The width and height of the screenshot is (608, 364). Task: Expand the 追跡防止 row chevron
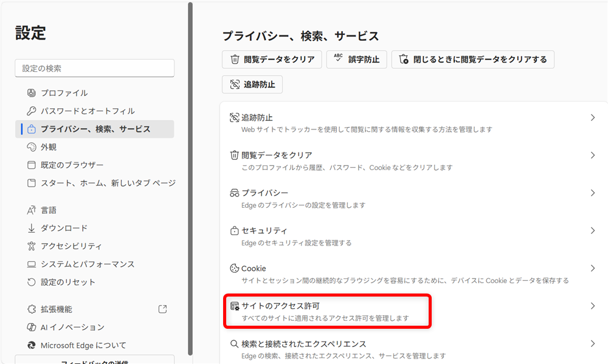[593, 117]
